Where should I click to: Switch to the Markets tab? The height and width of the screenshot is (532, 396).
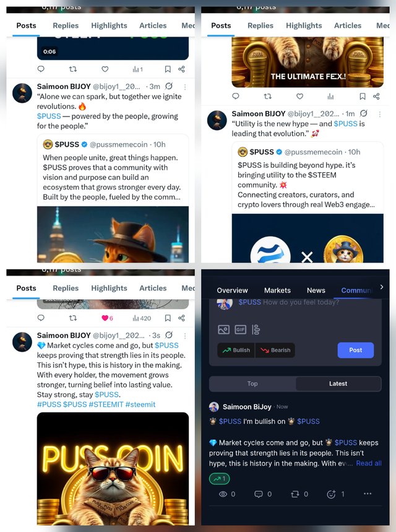point(277,290)
